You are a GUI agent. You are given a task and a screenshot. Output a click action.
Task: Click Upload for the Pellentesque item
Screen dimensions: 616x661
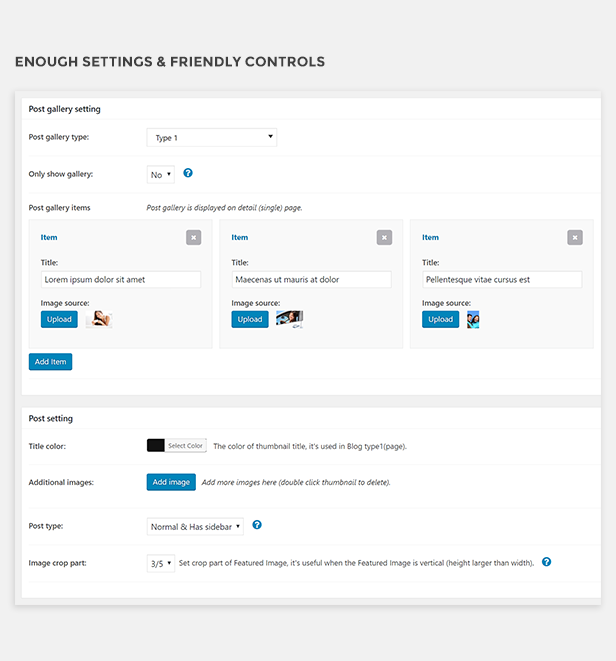coord(440,319)
